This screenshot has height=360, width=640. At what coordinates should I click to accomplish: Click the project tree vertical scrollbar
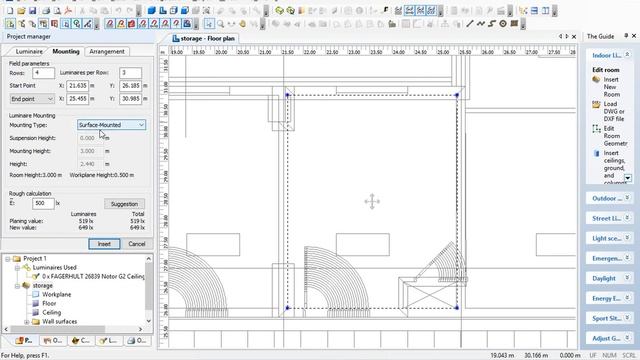click(149, 286)
